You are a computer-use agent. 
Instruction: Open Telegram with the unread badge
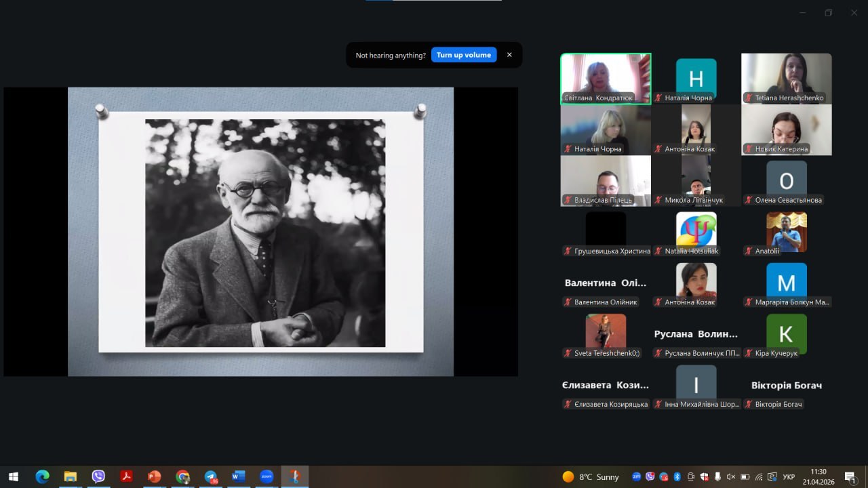210,476
